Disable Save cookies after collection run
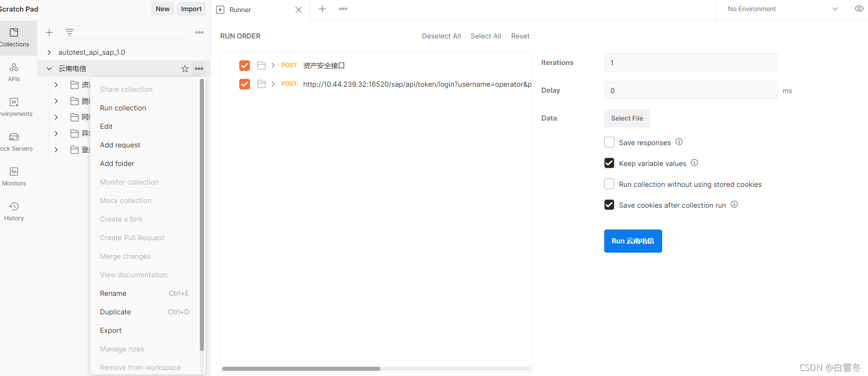 (609, 205)
